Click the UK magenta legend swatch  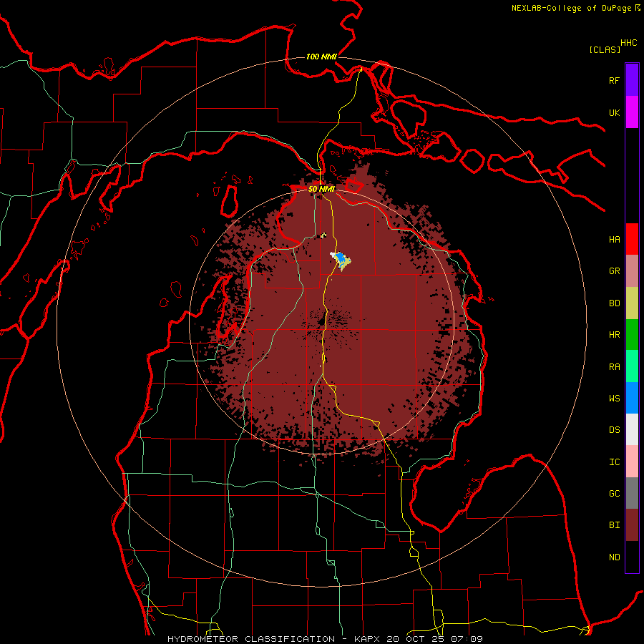(x=632, y=112)
